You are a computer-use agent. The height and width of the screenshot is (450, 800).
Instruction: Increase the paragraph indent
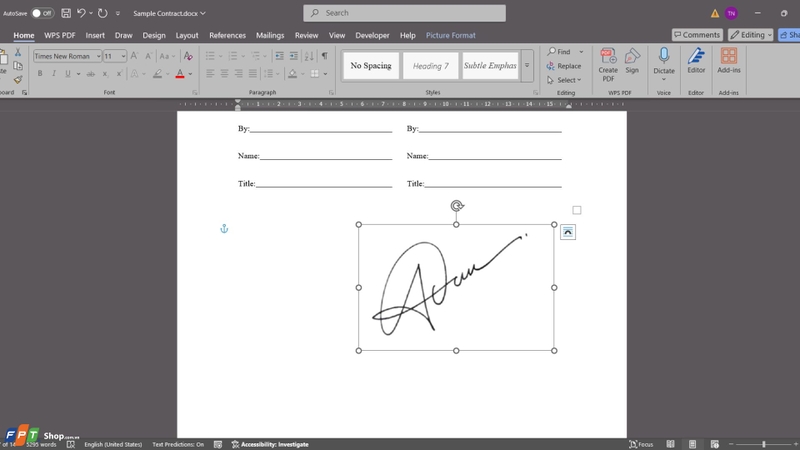[294, 56]
